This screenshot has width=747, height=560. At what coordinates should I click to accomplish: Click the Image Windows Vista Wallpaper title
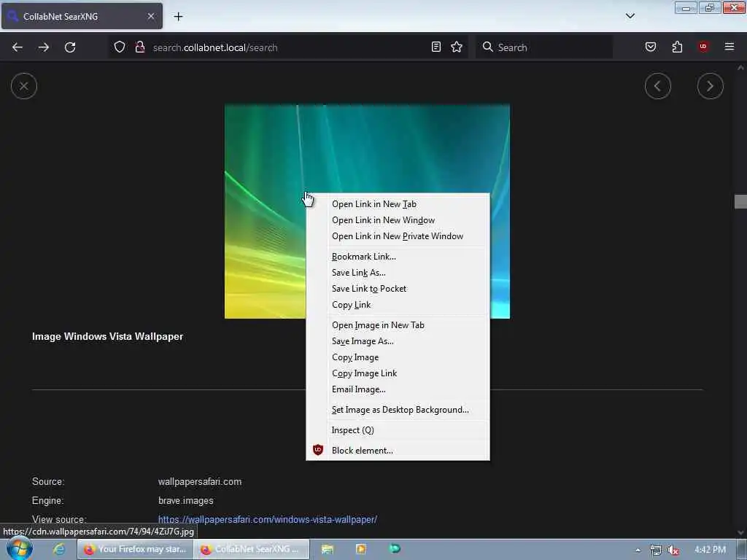click(107, 336)
